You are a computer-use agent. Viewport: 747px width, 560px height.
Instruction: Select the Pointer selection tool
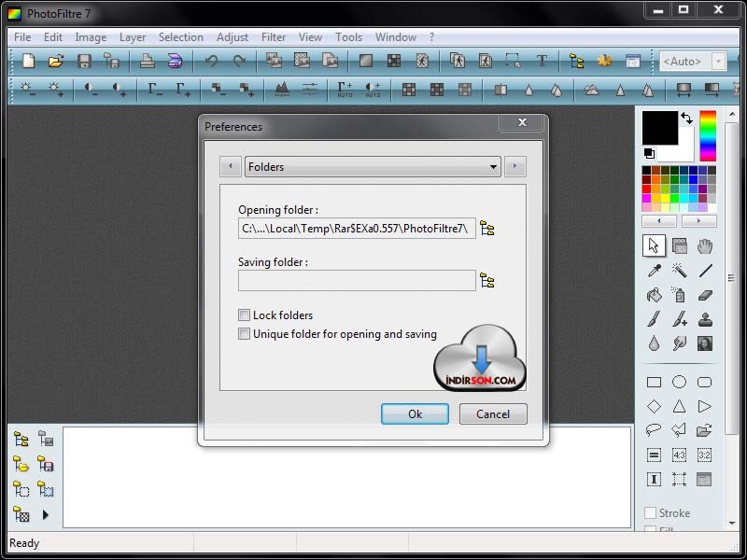(654, 246)
